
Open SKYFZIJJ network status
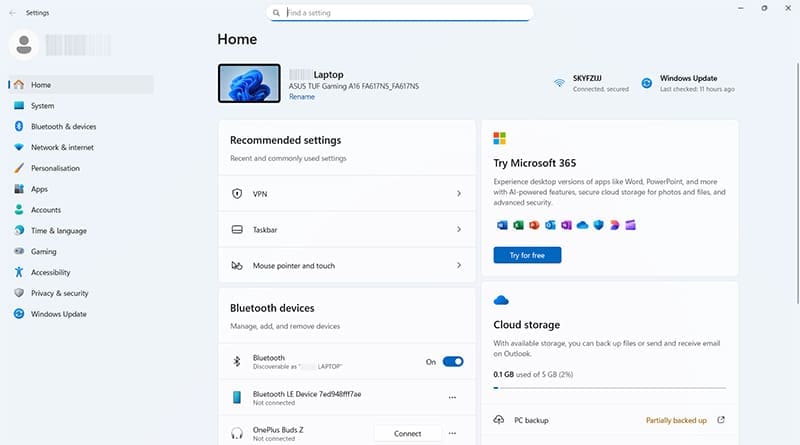click(592, 83)
